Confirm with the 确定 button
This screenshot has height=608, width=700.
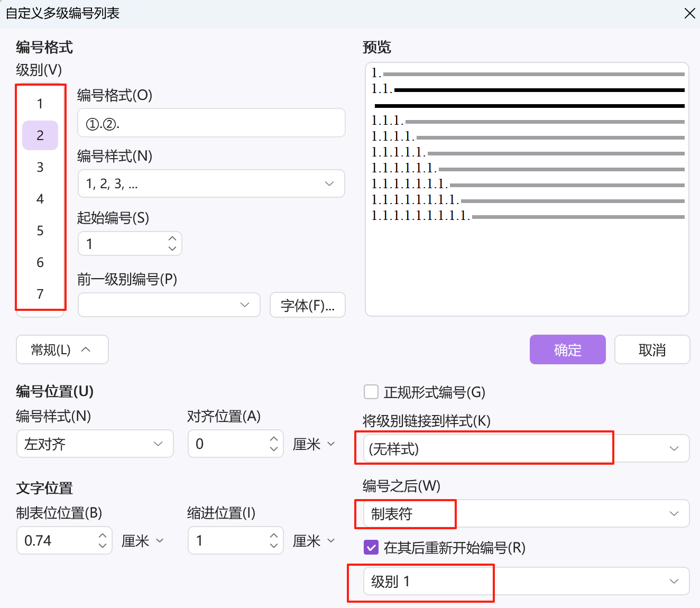point(567,349)
